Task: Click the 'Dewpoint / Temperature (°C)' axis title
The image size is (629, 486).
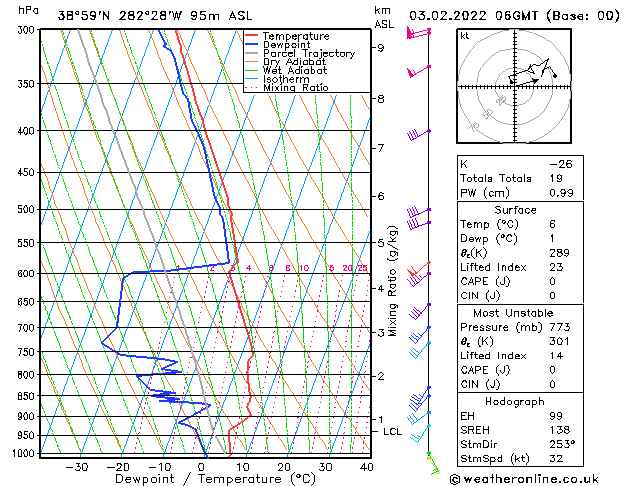Action: (x=215, y=479)
